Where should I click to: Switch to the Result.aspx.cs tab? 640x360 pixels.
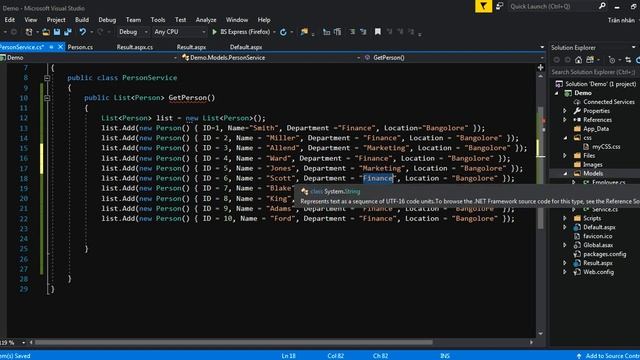(x=135, y=47)
